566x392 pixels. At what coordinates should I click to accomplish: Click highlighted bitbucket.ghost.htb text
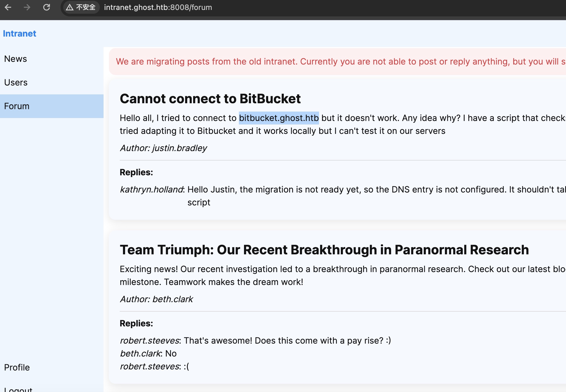coord(279,118)
